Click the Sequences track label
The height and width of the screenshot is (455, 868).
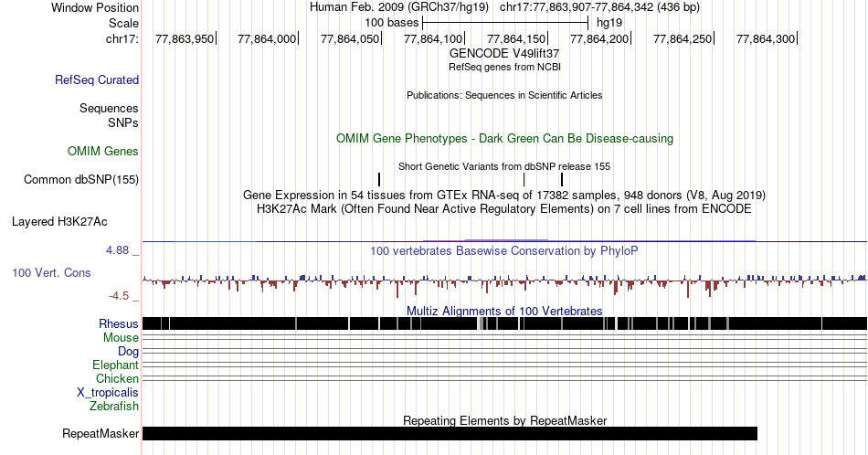109,108
